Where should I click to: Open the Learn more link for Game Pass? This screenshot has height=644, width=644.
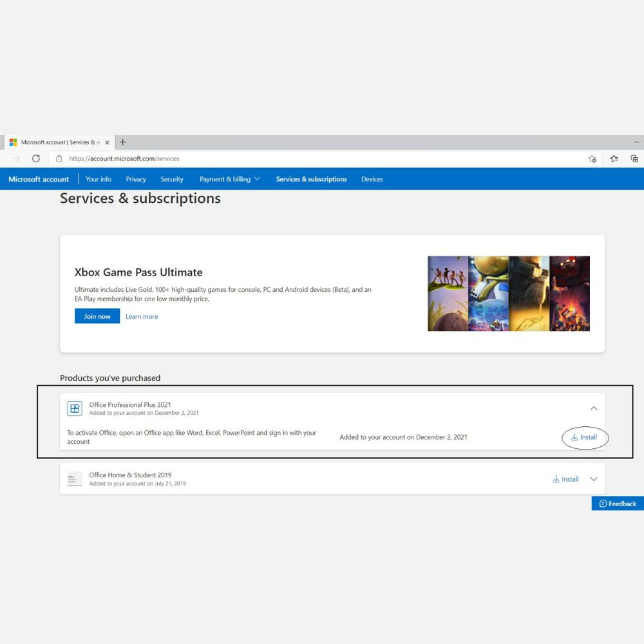click(142, 316)
